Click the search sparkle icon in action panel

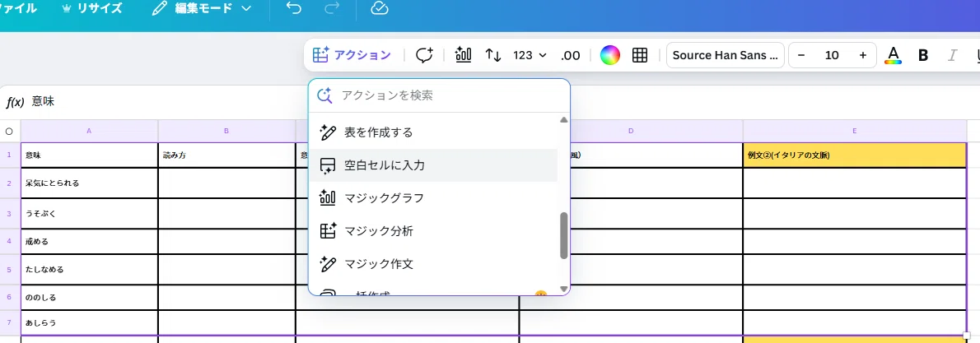(x=324, y=95)
